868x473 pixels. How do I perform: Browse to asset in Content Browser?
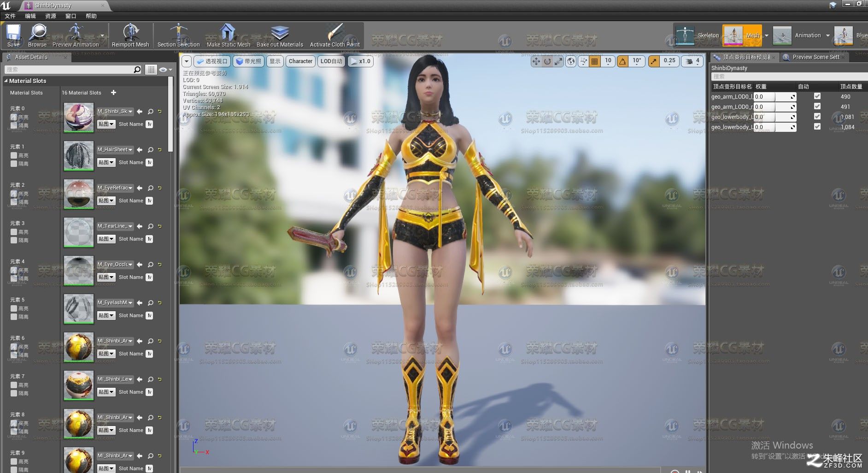[37, 35]
